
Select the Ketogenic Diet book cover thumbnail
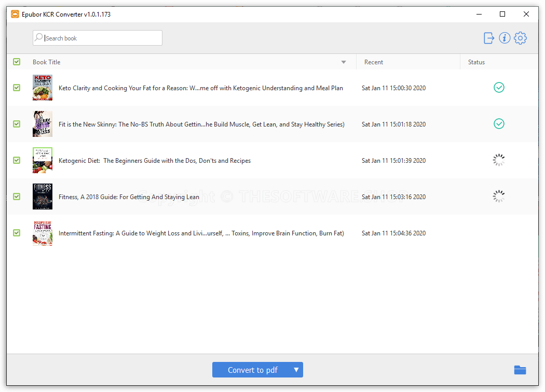(43, 160)
